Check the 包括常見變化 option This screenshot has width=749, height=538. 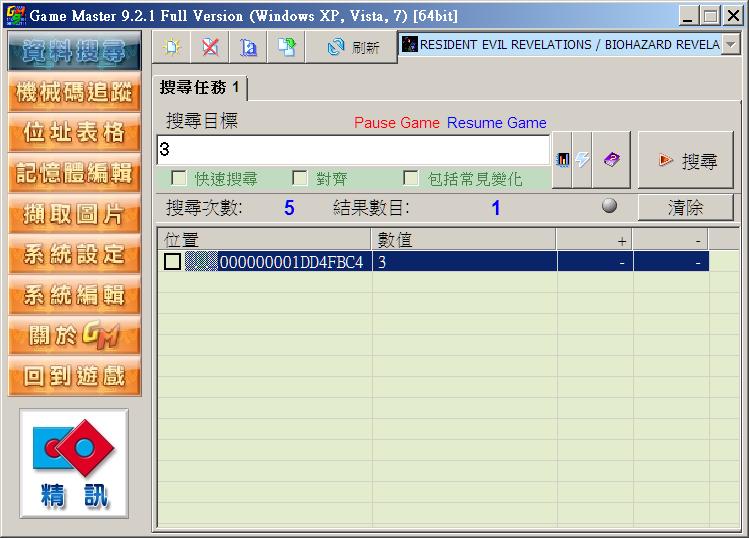[411, 178]
